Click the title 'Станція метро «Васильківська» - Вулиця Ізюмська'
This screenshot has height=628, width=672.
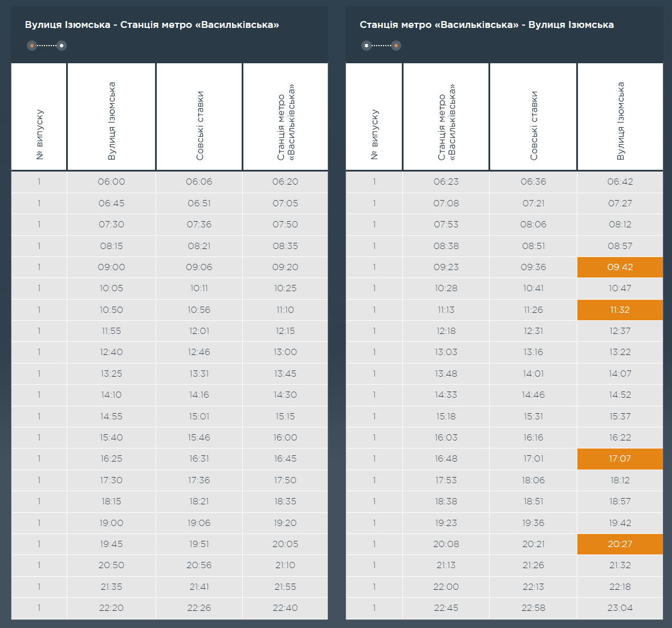[486, 25]
